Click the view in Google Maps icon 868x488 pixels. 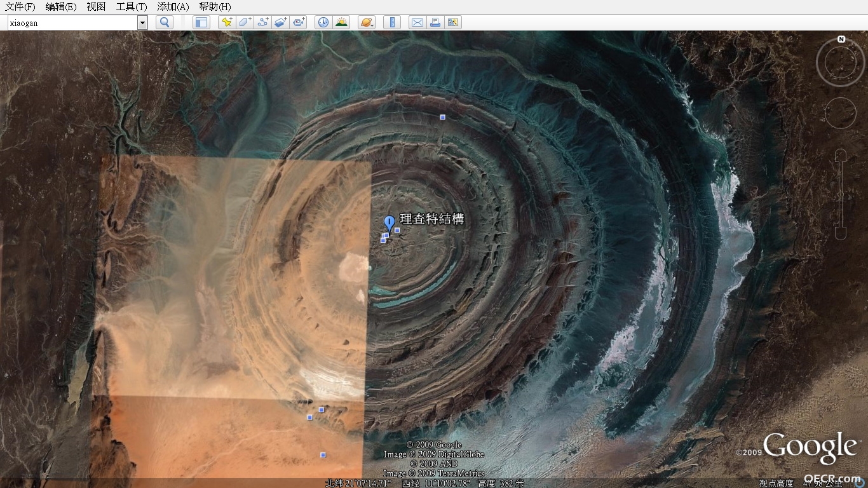click(453, 22)
